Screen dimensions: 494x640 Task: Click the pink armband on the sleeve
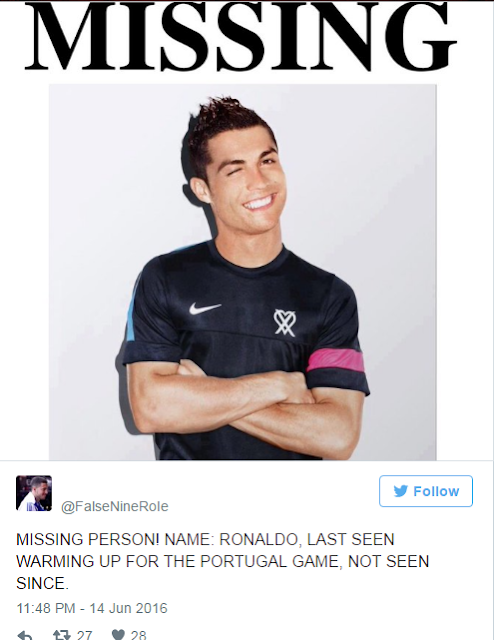[335, 360]
